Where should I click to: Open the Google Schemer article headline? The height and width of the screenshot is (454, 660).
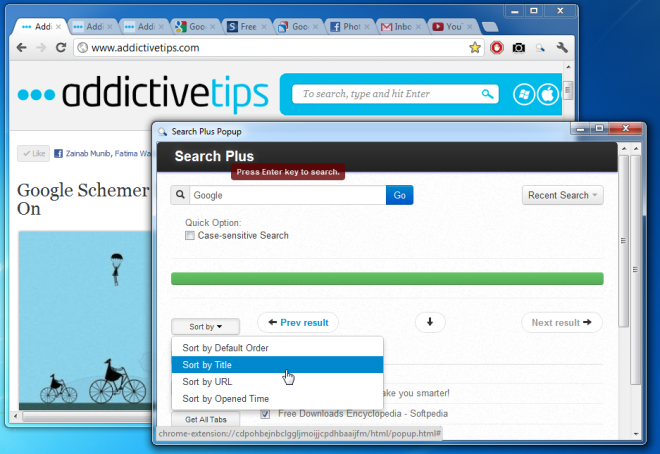pyautogui.click(x=83, y=199)
